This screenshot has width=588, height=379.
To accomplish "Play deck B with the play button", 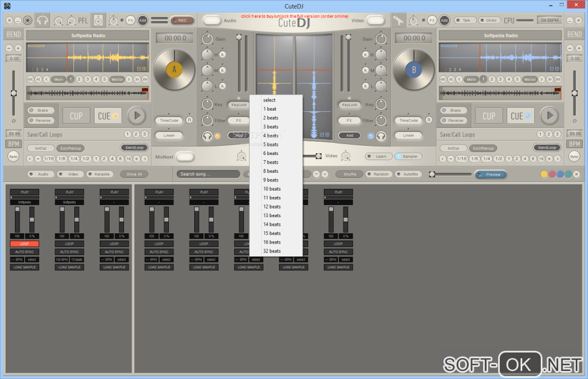I will 549,116.
